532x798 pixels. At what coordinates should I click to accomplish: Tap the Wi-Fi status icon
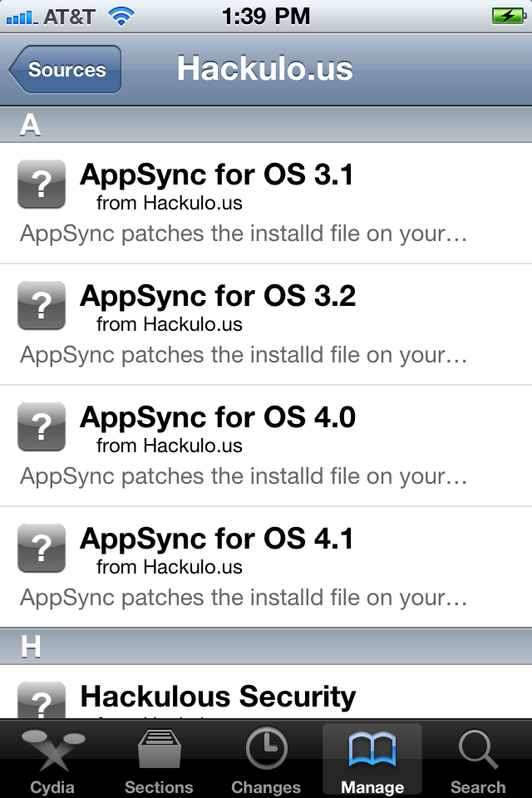(121, 17)
